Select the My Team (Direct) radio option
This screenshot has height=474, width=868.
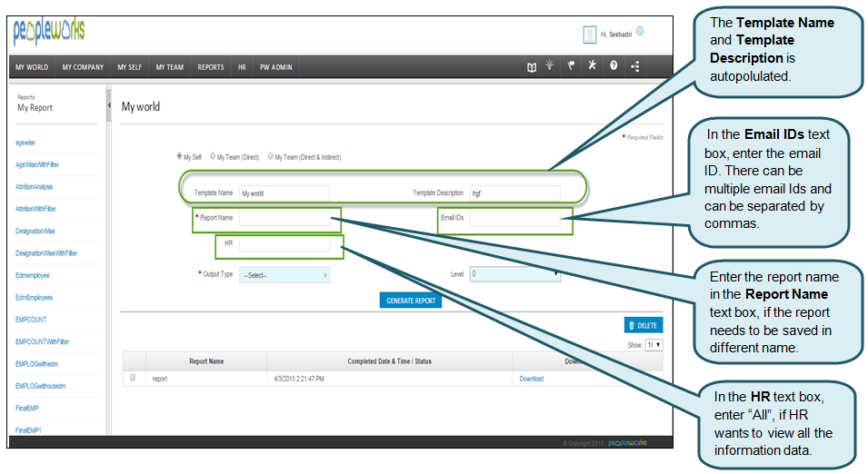(x=213, y=156)
